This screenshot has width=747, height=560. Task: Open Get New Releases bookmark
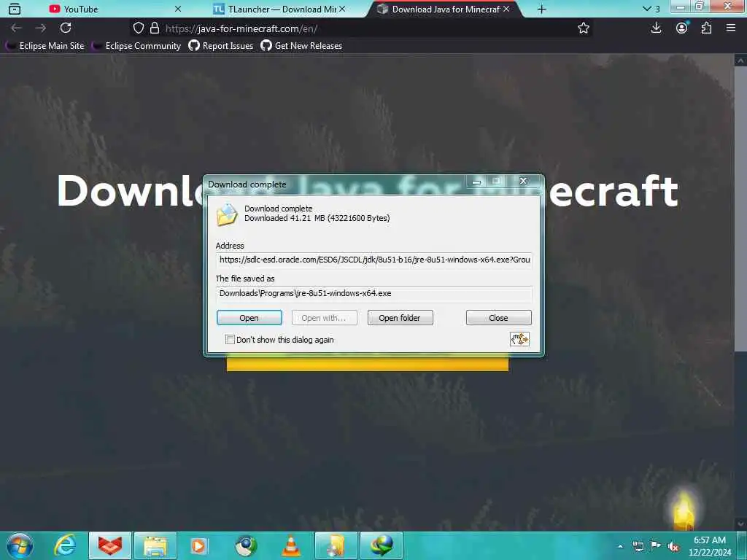tap(301, 46)
